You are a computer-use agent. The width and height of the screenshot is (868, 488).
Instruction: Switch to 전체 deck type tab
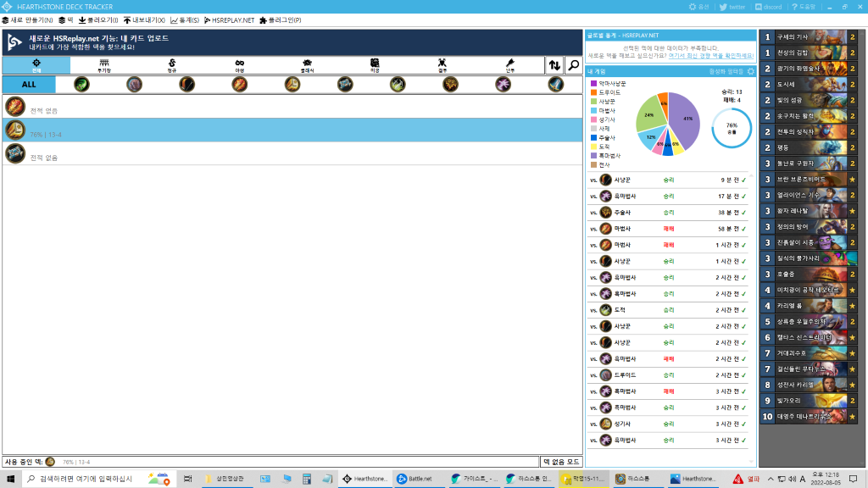(x=36, y=65)
